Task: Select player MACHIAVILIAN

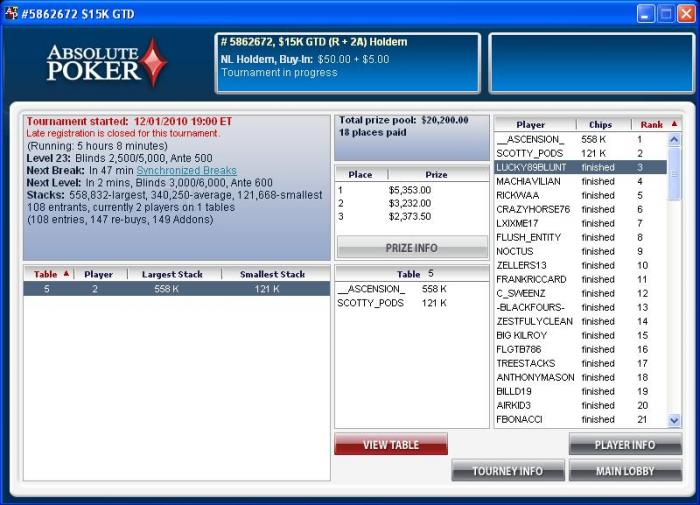Action: (580, 181)
